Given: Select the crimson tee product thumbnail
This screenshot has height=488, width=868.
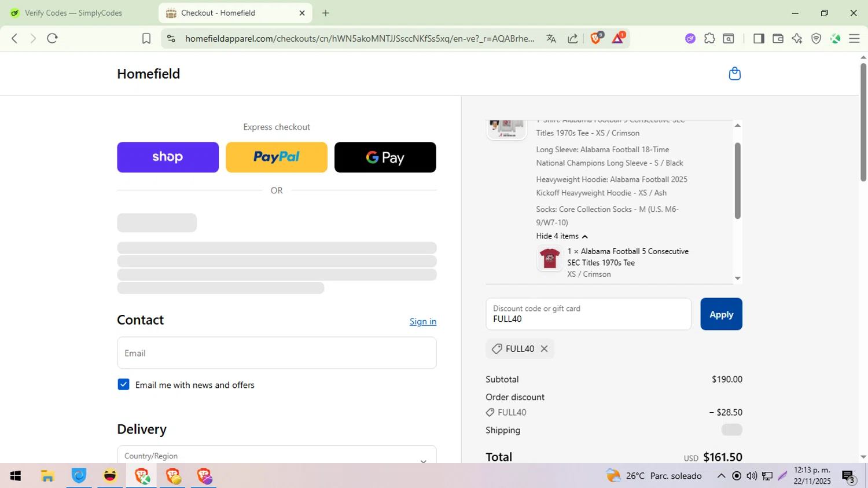Looking at the screenshot, I should pos(549,258).
